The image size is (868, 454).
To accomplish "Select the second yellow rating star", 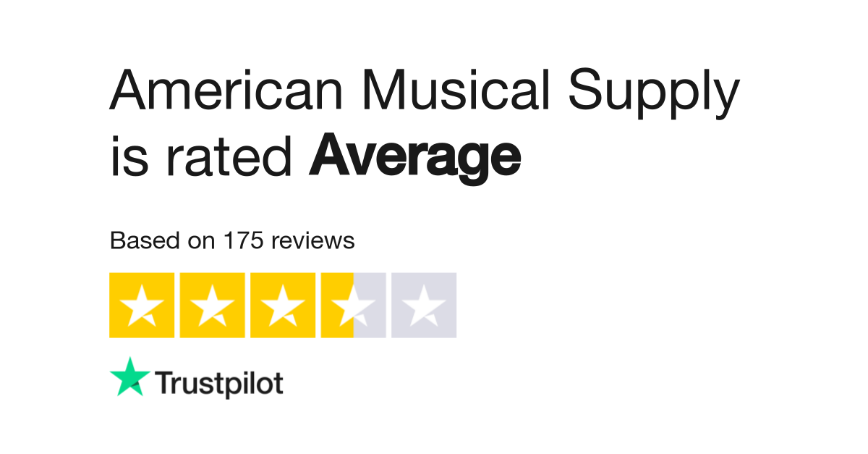I will [212, 305].
